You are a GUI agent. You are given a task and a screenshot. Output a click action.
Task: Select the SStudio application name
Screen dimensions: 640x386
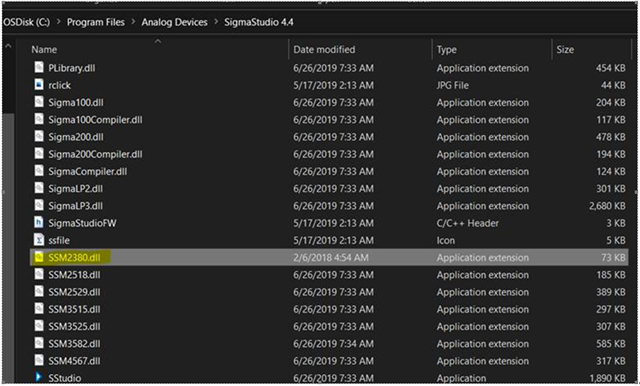tap(64, 378)
